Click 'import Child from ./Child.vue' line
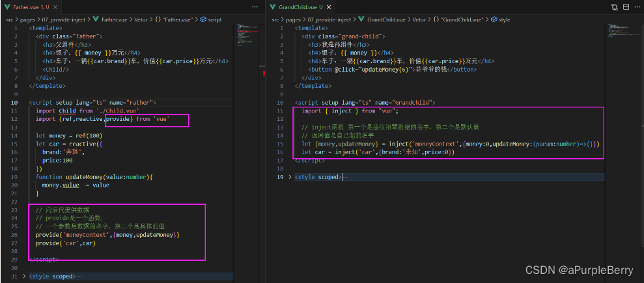Image resolution: width=644 pixels, height=283 pixels. (x=87, y=111)
